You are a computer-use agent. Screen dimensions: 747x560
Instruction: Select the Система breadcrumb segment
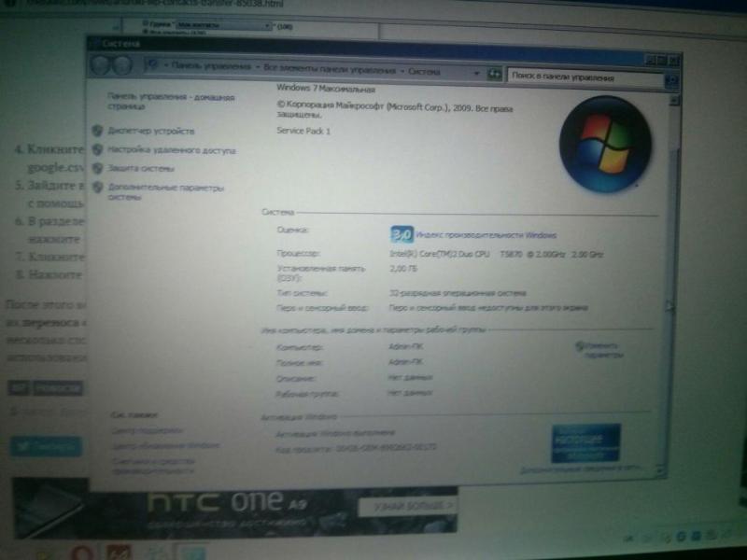(x=422, y=70)
